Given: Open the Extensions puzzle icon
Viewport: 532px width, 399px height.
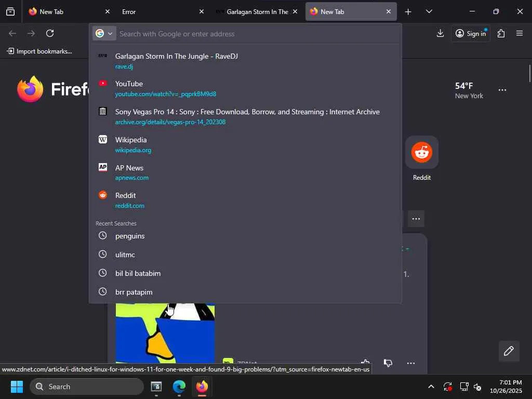Looking at the screenshot, I should coord(501,33).
